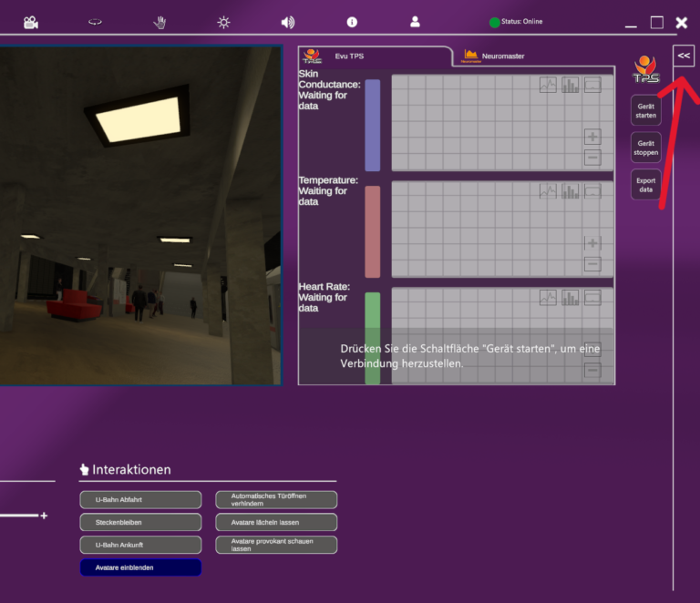Select flat display view for Skin Conductance
The image size is (700, 603).
click(x=592, y=85)
